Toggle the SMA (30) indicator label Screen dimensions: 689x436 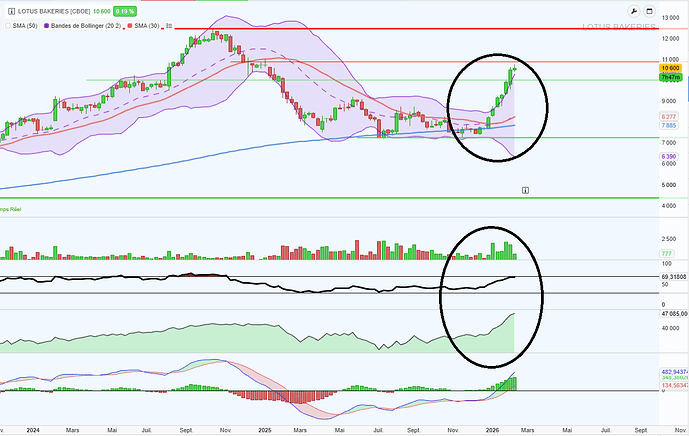[x=143, y=24]
